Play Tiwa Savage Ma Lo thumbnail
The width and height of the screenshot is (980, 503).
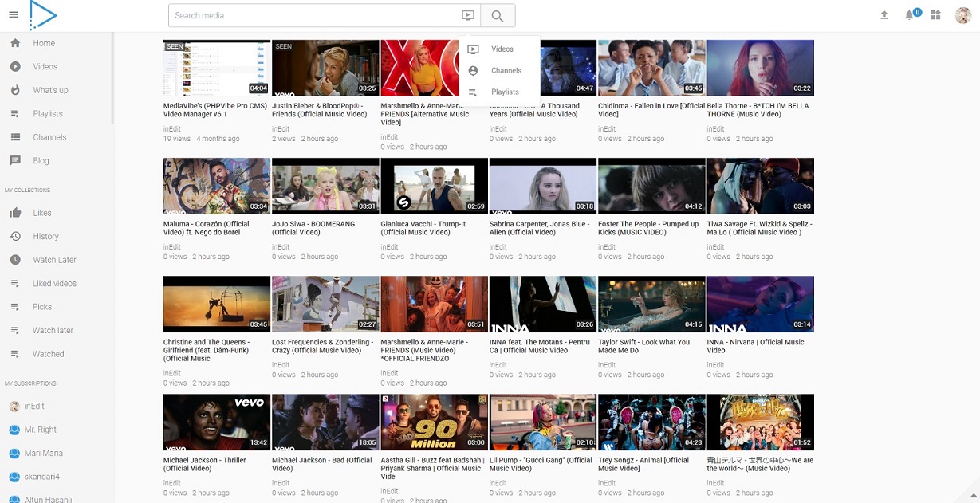coord(761,186)
